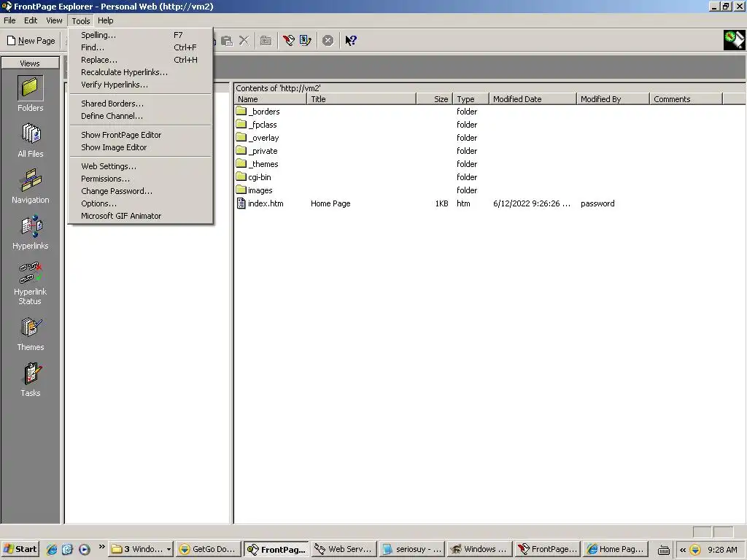Choose Recalculate Hyperlinks menu entry
The width and height of the screenshot is (747, 560).
(140, 72)
